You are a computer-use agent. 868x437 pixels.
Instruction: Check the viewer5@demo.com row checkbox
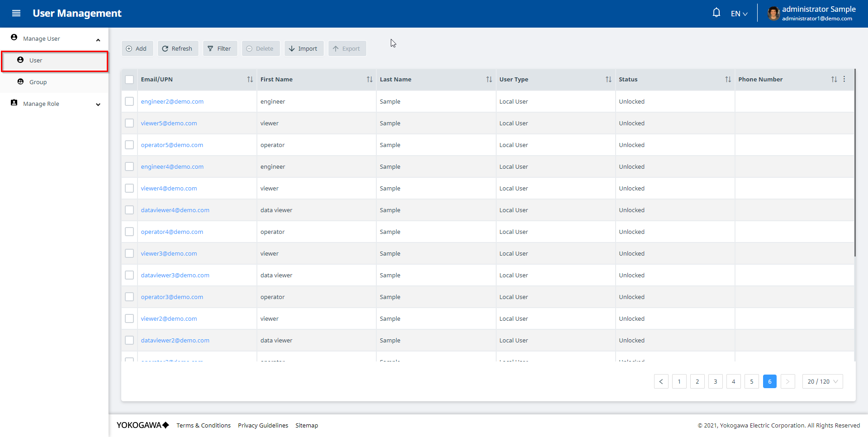129,123
